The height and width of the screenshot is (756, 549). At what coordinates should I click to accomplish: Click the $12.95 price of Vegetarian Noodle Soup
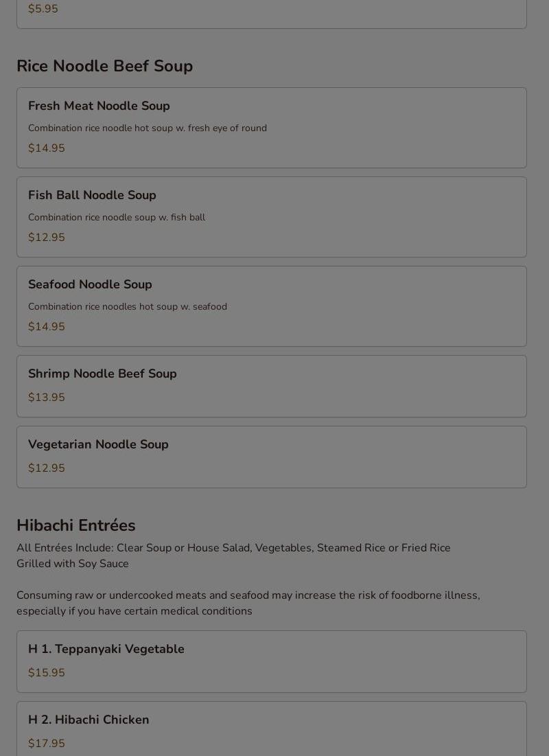click(x=46, y=468)
